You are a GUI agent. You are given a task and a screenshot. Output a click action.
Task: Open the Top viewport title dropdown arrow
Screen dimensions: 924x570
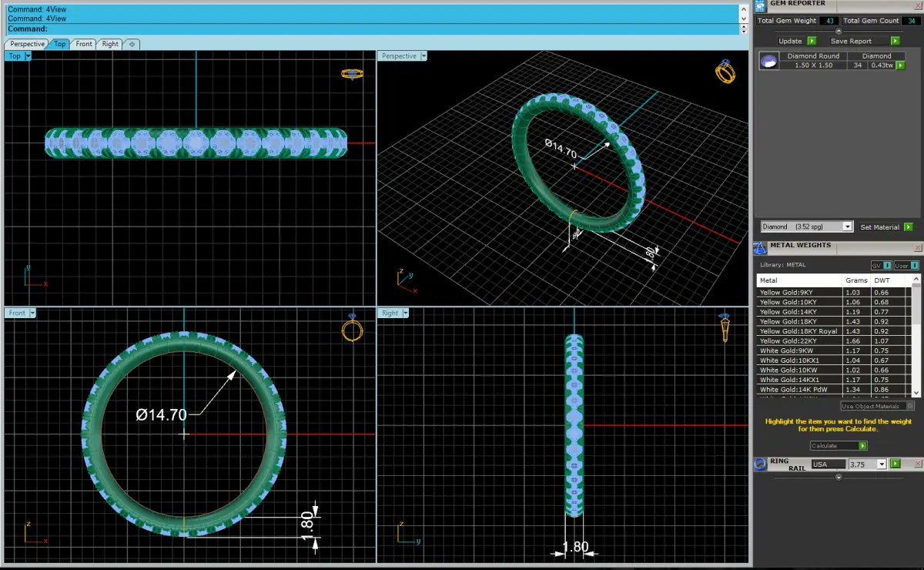coord(28,56)
